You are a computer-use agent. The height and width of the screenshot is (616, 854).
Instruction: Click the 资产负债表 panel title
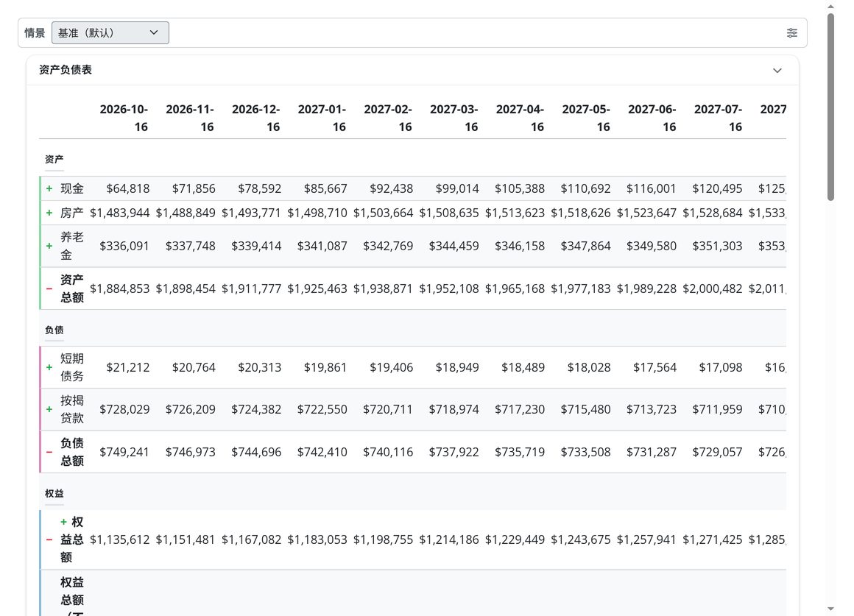tap(66, 70)
